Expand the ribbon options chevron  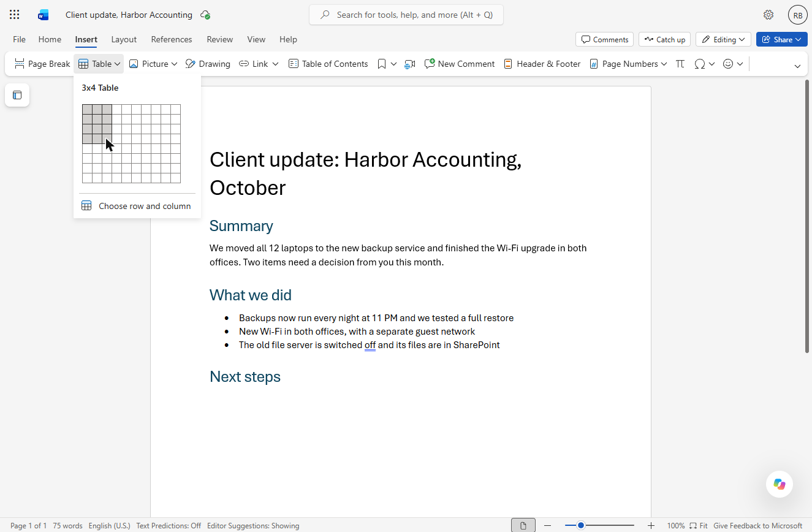pyautogui.click(x=797, y=66)
